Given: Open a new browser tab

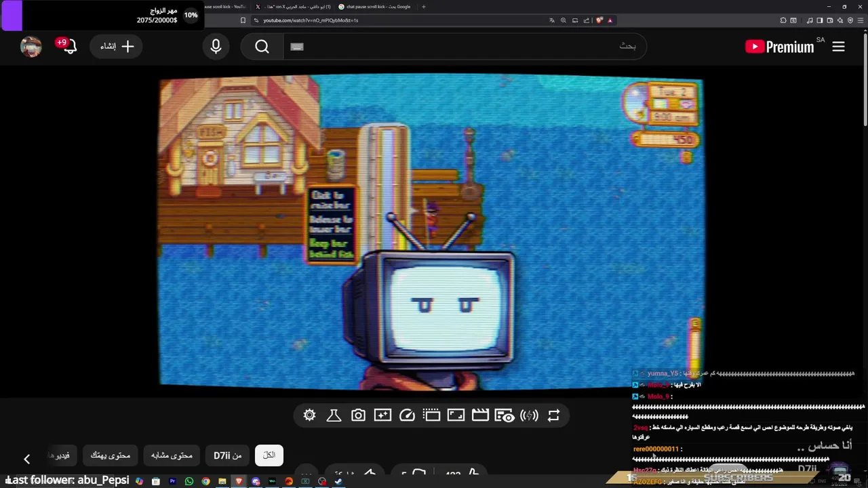Looking at the screenshot, I should tap(424, 7).
